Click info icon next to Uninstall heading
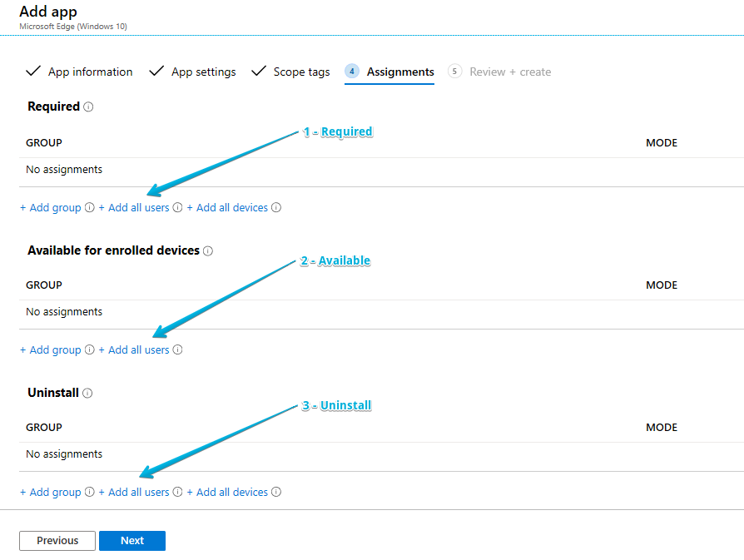This screenshot has width=744, height=560. (87, 394)
